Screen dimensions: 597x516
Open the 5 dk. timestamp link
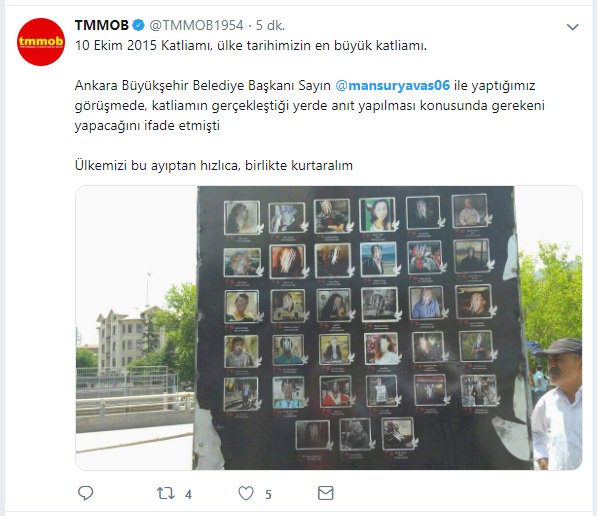[x=270, y=26]
